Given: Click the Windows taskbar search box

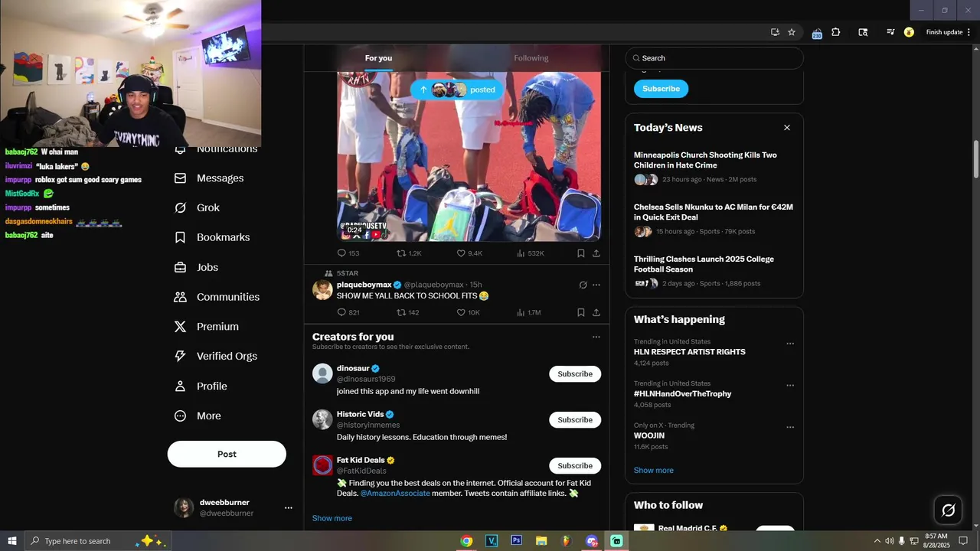Looking at the screenshot, I should pos(97,541).
